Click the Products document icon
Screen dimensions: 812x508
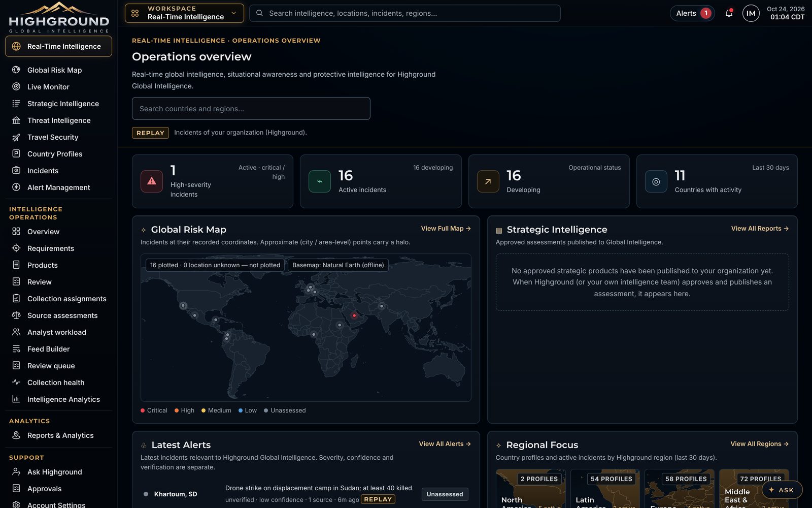(16, 265)
